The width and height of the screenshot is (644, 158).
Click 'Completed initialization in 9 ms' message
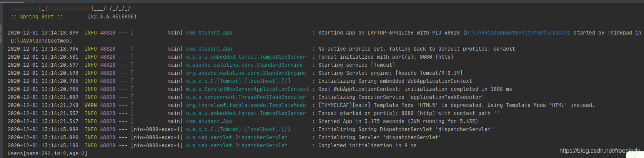click(x=367, y=146)
